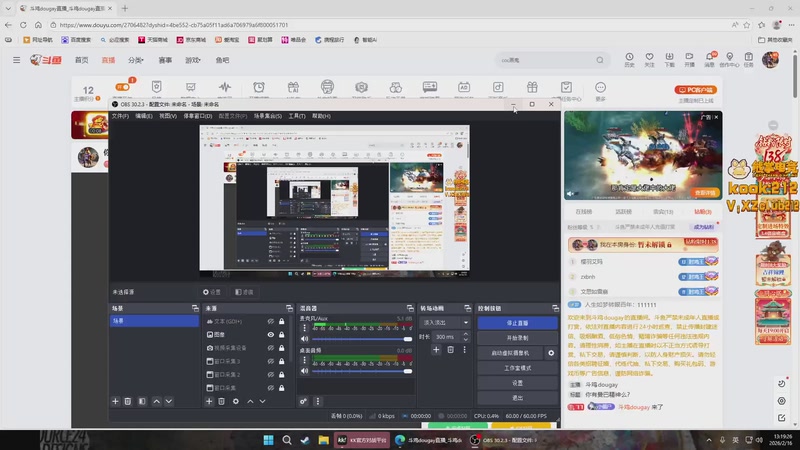
Task: Mute the 桌面音频 speaker icon
Action: (x=305, y=371)
